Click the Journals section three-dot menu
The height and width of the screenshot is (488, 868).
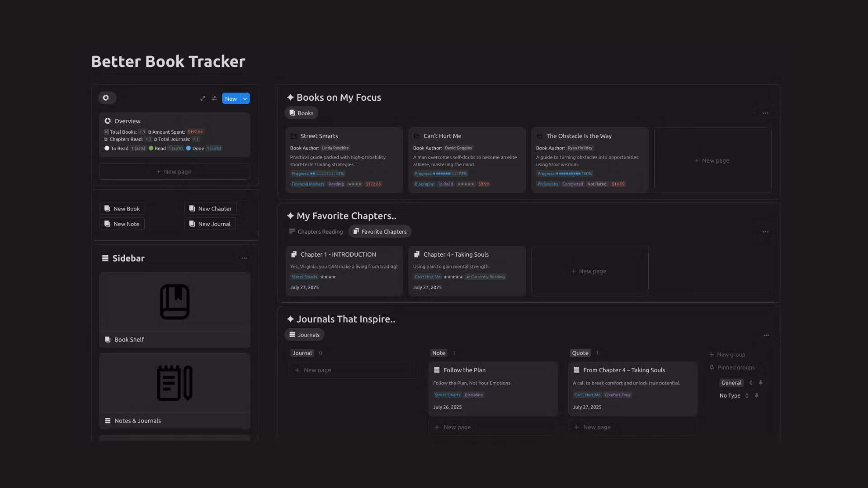(766, 335)
